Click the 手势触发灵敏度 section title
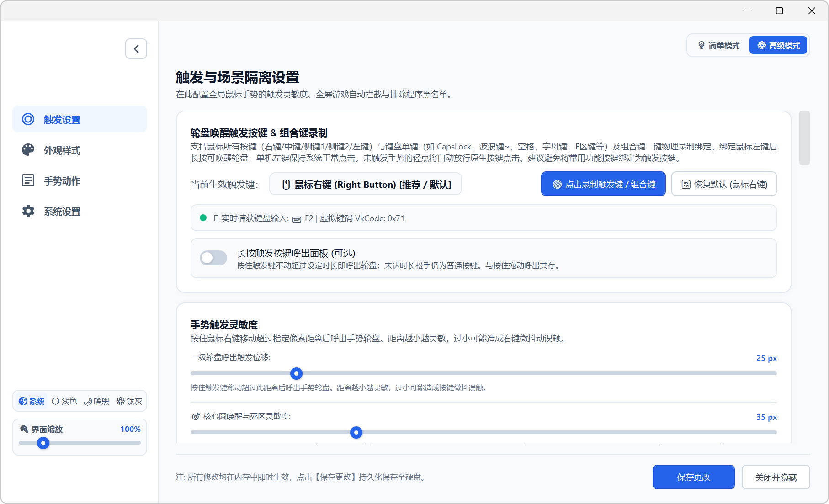Image resolution: width=829 pixels, height=504 pixels. (224, 325)
